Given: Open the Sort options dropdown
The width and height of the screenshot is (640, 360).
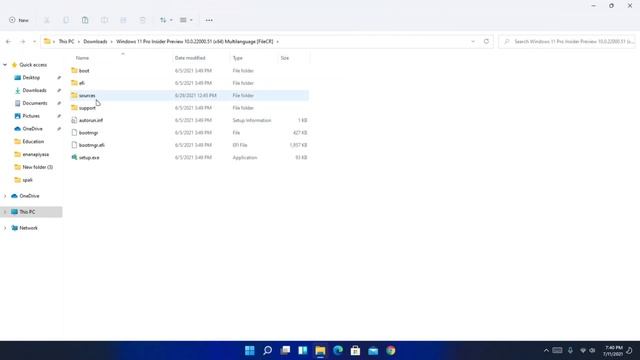Looking at the screenshot, I should click(166, 20).
